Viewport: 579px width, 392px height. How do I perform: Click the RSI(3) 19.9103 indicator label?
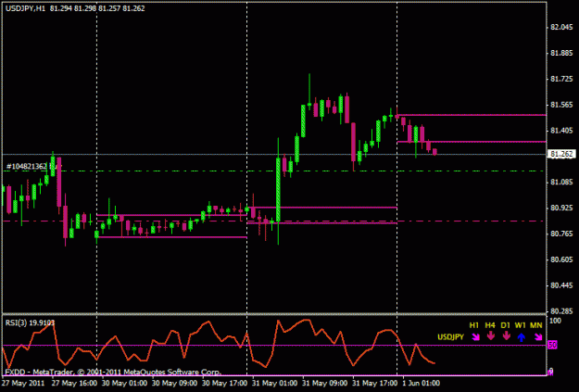point(31,323)
